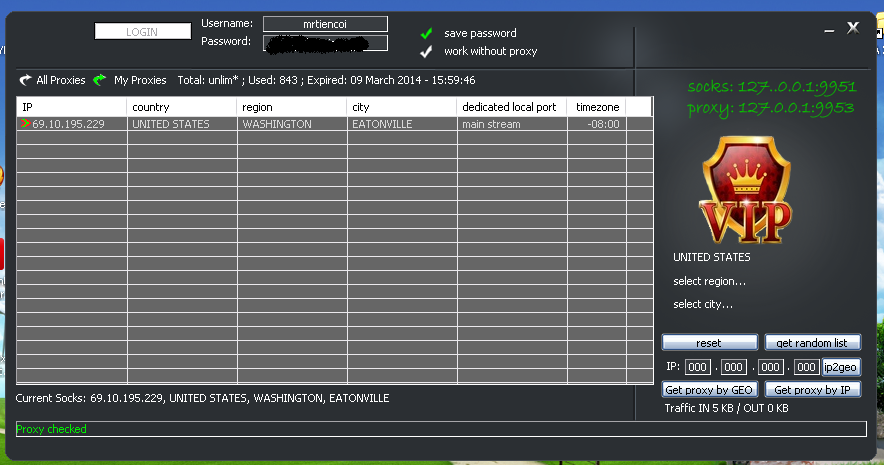884x465 pixels.
Task: Click the first IP octet field
Action: pyautogui.click(x=697, y=367)
